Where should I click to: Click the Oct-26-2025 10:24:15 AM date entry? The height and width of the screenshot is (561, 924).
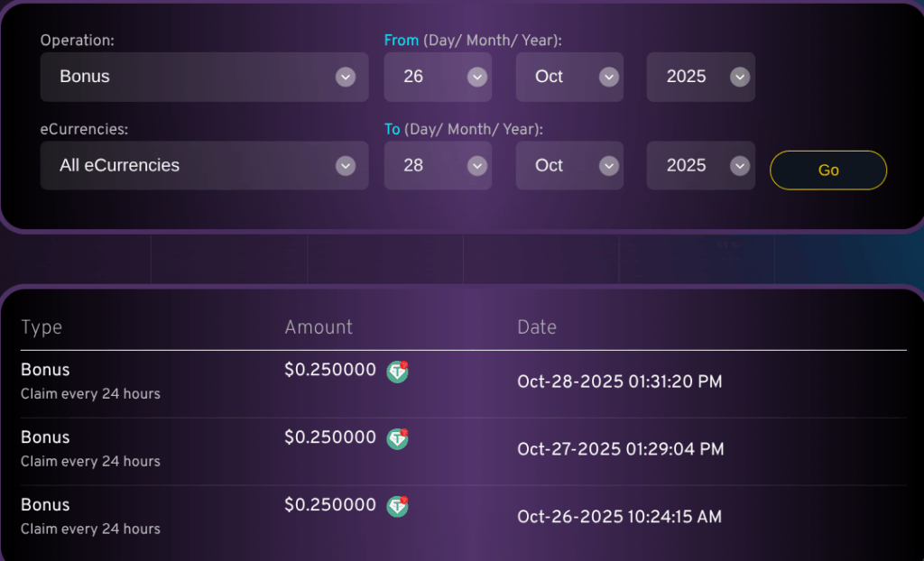pos(619,517)
